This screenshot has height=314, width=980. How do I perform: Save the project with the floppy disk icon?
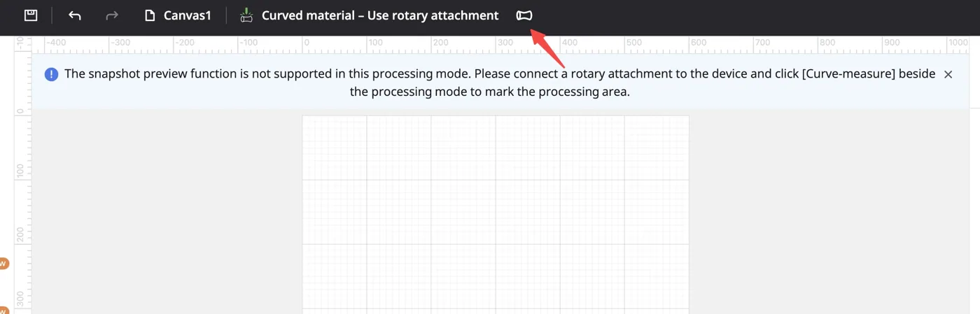point(31,15)
